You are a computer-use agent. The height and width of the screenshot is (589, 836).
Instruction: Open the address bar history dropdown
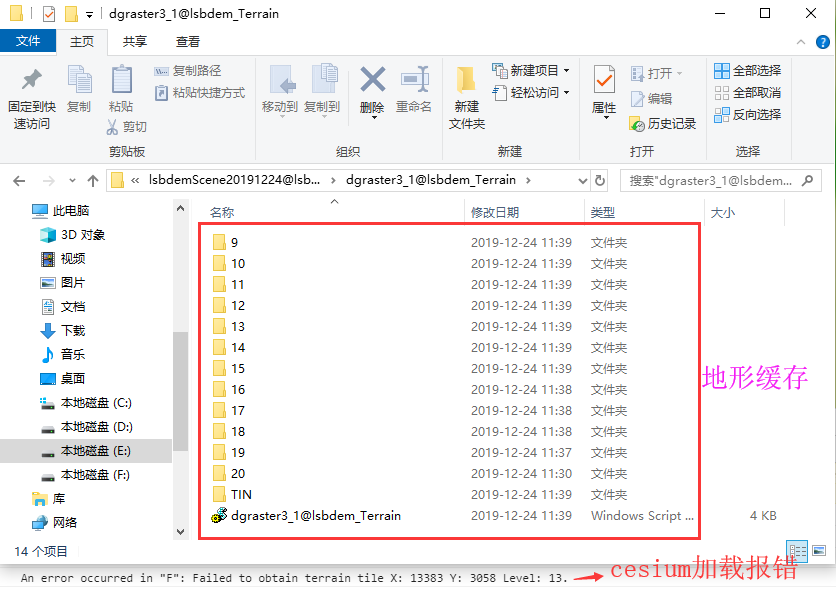coord(583,181)
